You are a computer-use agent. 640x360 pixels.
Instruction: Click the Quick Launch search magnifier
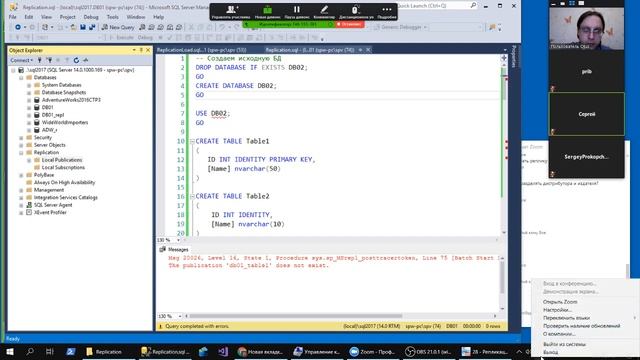pyautogui.click(x=473, y=6)
